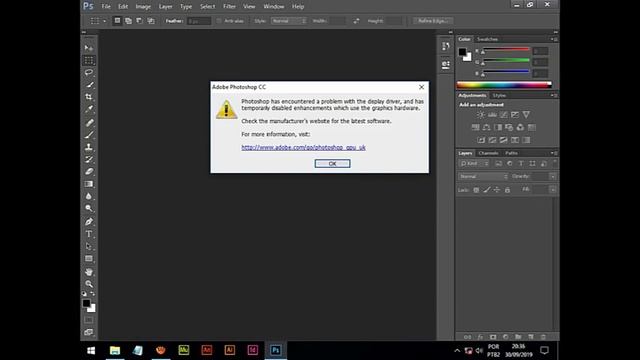Select the Rectangular Marquee tool in the toolbox
This screenshot has width=640, height=360.
click(x=89, y=60)
